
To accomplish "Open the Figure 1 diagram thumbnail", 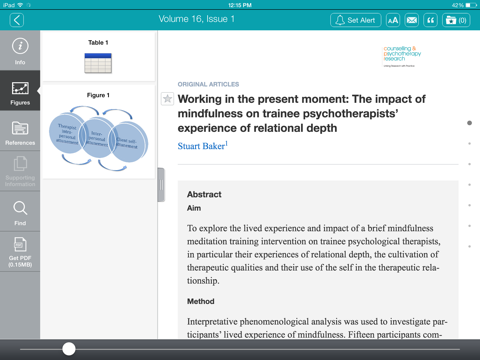I will 98,132.
